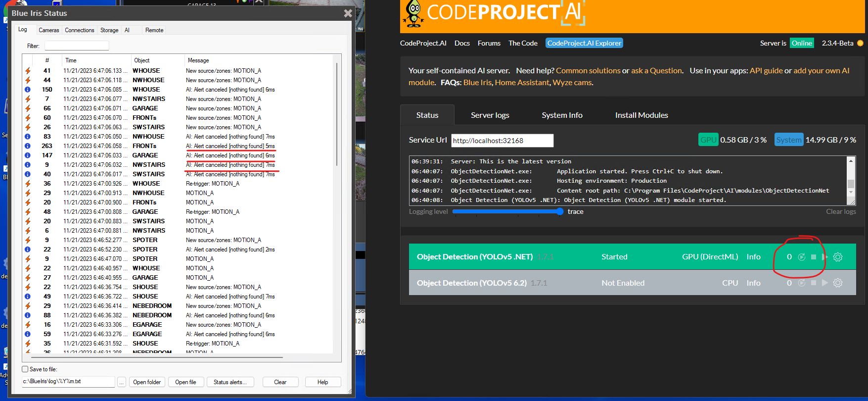Click info icon on SPOTER 6:46:52.230 row
Image resolution: width=868 pixels, height=401 pixels.
(28, 250)
